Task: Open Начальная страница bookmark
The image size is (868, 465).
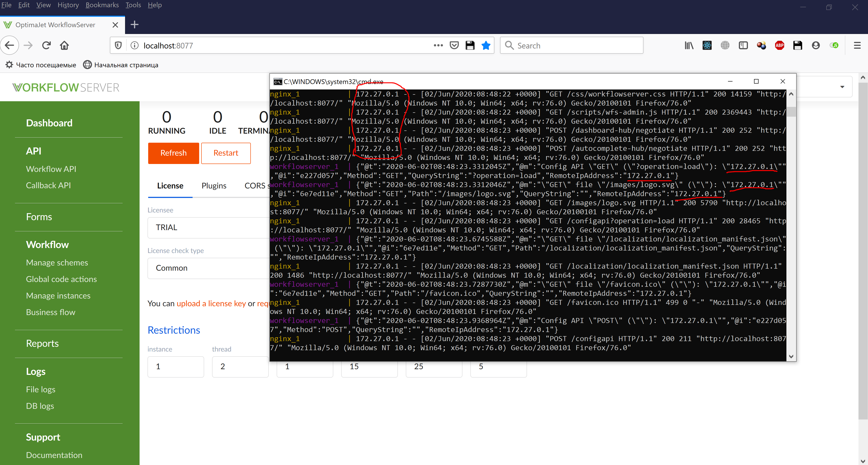Action: tap(121, 65)
